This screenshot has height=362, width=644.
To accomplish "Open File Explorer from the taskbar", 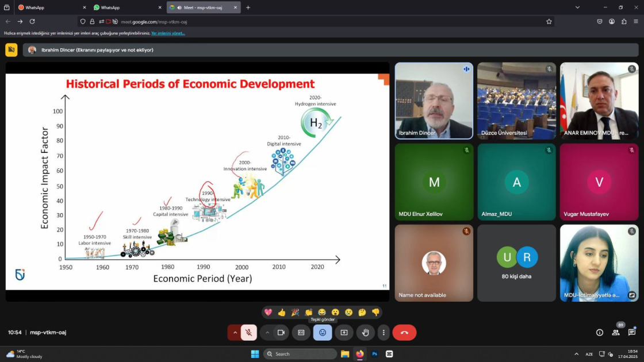I will pyautogui.click(x=345, y=354).
